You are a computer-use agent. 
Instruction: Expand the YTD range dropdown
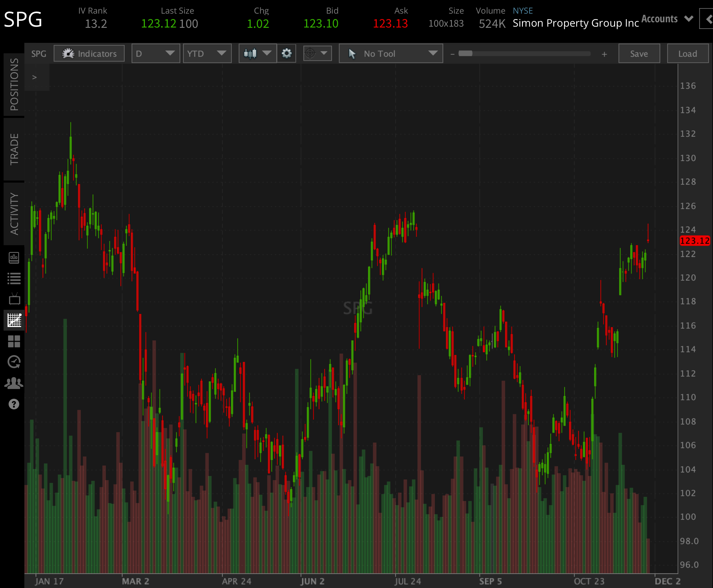coord(207,54)
